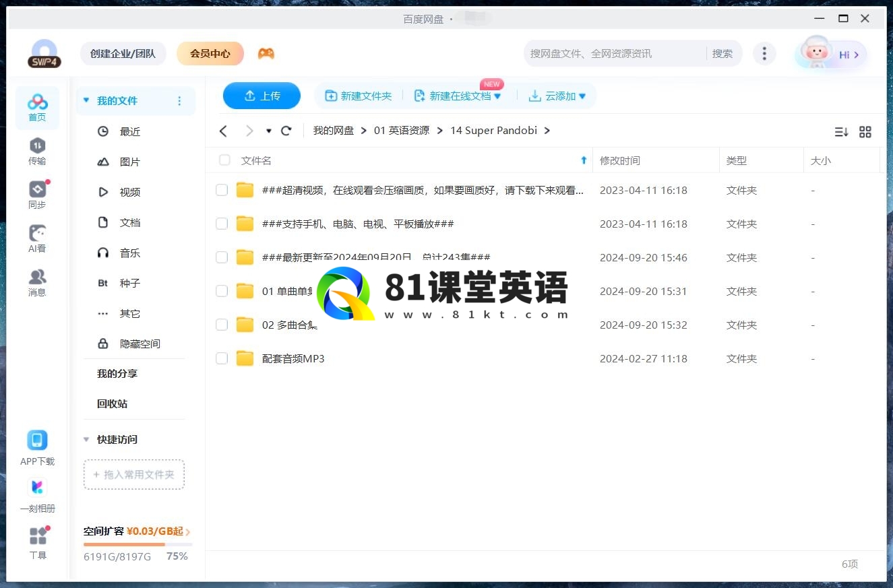Screen dimensions: 893x588
Task: Open APP下载 in the sidebar
Action: pos(37,448)
